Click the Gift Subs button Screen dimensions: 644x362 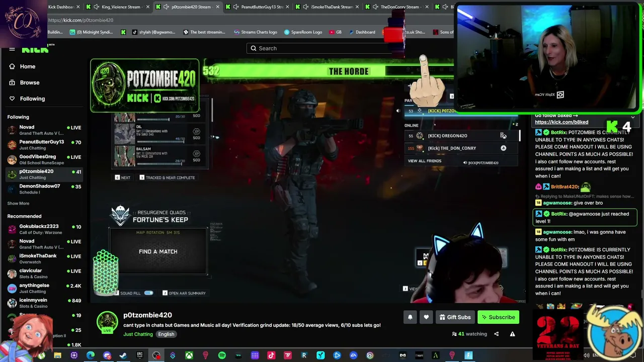point(455,317)
